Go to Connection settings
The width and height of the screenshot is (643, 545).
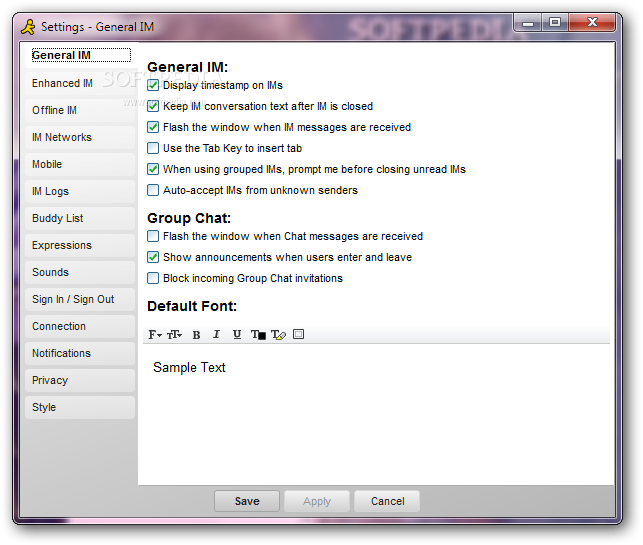pyautogui.click(x=80, y=326)
